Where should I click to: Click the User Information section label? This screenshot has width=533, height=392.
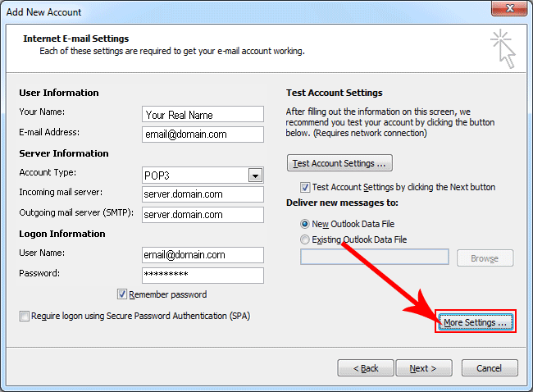pos(59,93)
